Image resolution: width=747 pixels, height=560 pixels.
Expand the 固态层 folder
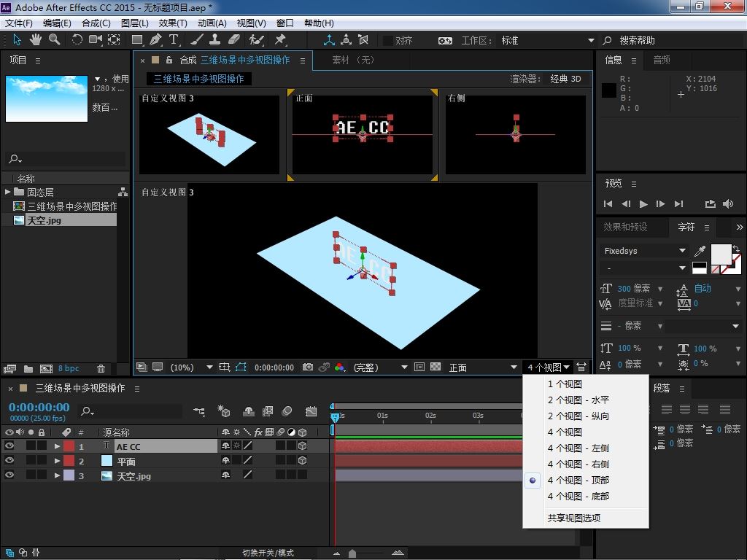(x=7, y=192)
